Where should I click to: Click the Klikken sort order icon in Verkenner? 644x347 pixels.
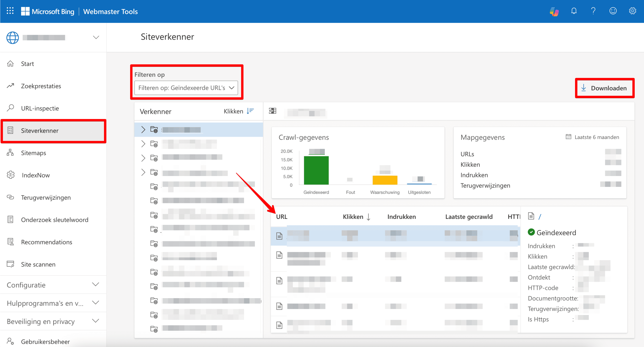pyautogui.click(x=250, y=111)
